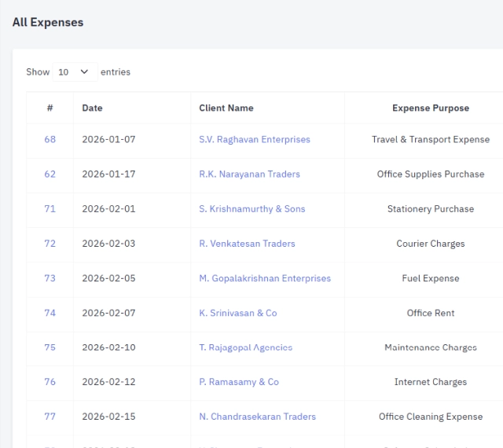Open expense number 77 link

click(x=50, y=417)
